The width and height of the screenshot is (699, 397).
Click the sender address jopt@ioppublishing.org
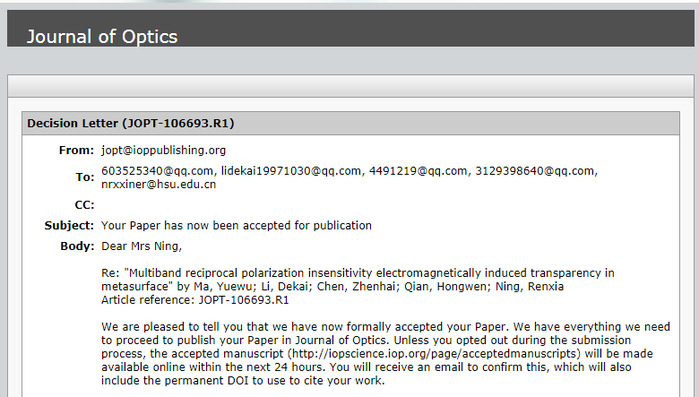click(x=163, y=150)
